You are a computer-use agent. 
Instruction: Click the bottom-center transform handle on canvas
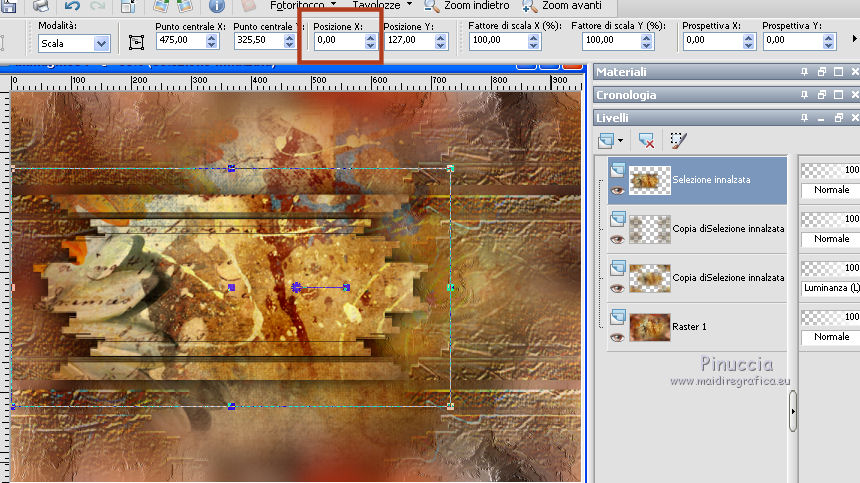point(231,406)
